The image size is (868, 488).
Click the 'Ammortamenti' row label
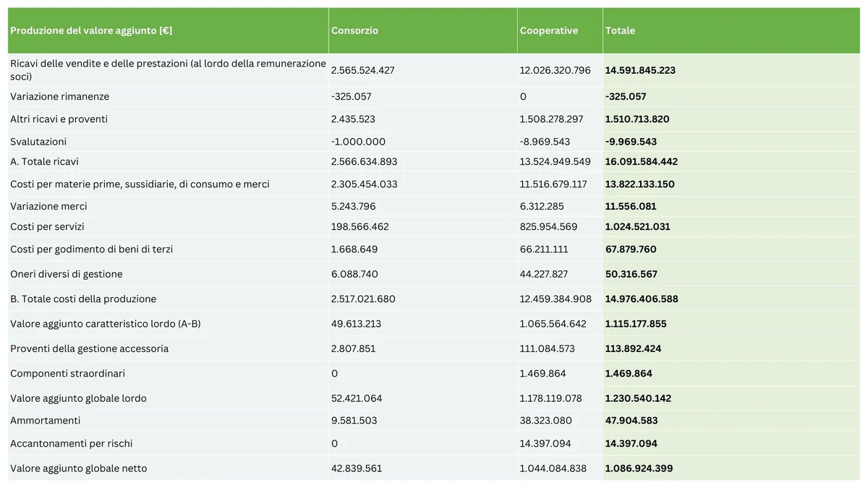point(45,420)
